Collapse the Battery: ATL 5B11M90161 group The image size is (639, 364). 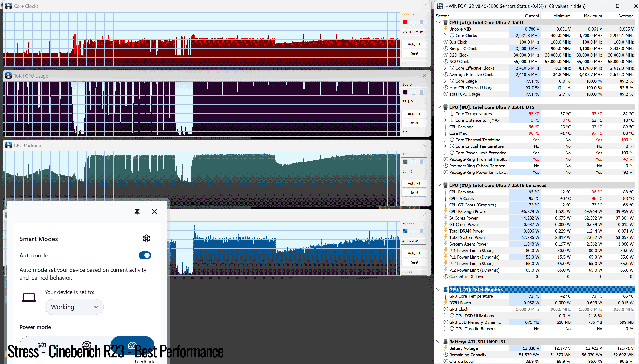pos(439,342)
